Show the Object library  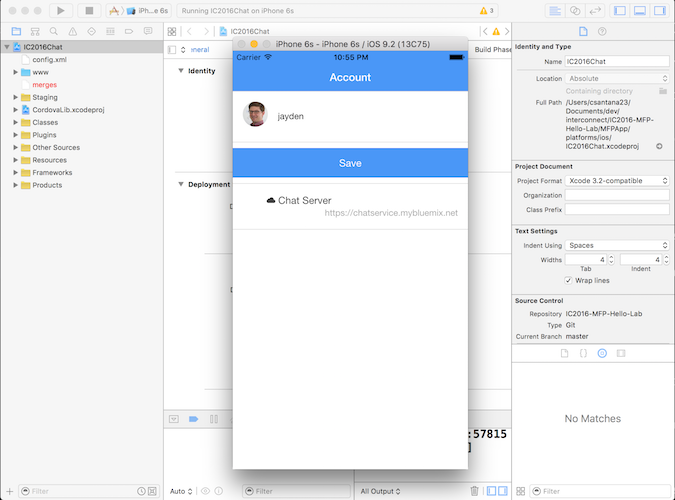click(602, 353)
